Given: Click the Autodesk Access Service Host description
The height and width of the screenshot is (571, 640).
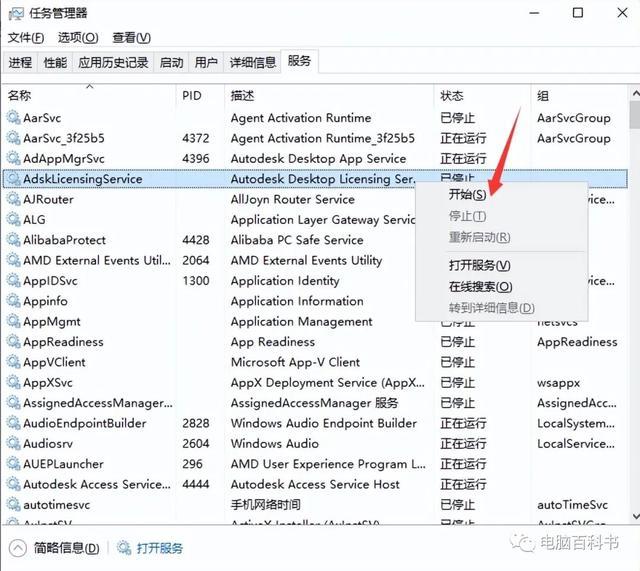Looking at the screenshot, I should (x=315, y=484).
